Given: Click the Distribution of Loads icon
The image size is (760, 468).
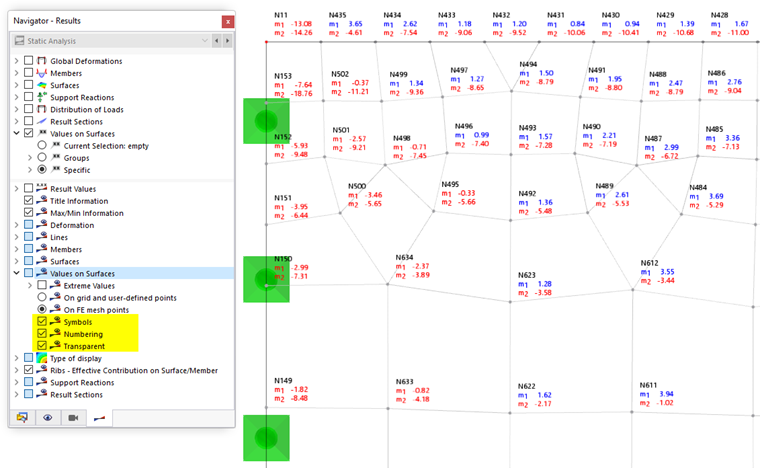Looking at the screenshot, I should (x=42, y=109).
